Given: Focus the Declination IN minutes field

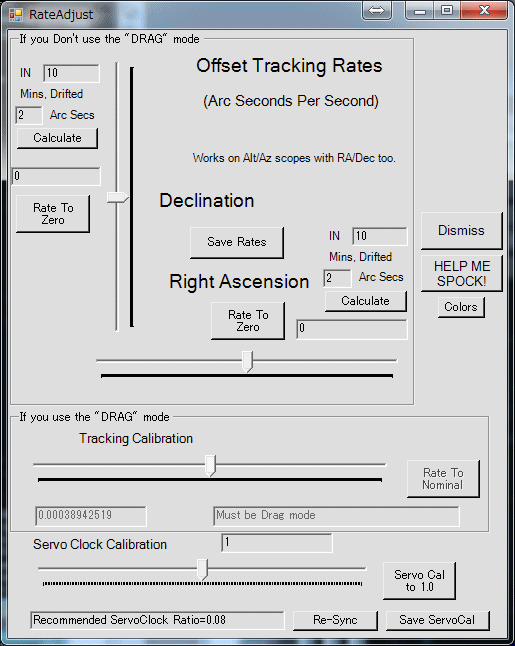Looking at the screenshot, I should 71,73.
